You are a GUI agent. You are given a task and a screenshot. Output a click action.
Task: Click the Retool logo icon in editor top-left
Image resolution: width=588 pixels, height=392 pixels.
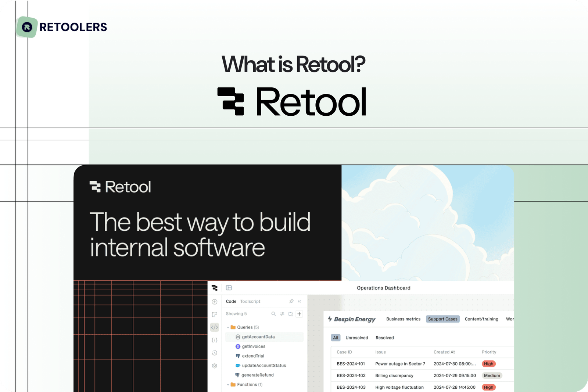coord(215,288)
